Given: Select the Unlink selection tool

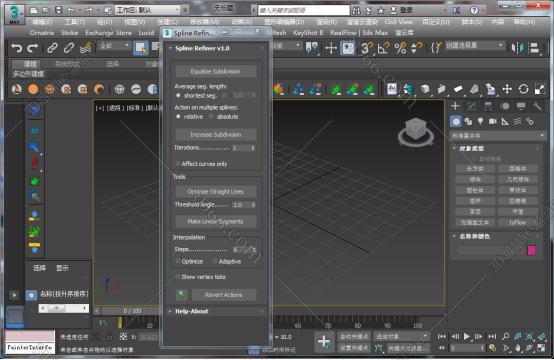Looking at the screenshot, I should [x=69, y=48].
